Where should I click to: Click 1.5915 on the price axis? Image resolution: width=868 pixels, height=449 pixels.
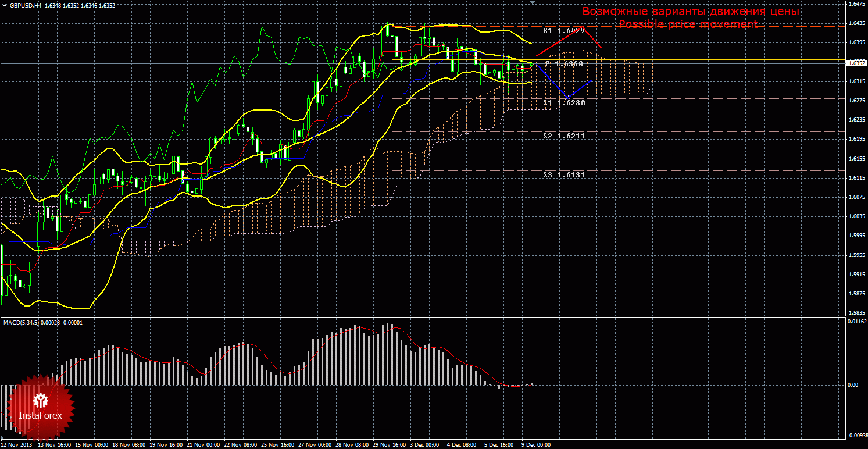[856, 275]
